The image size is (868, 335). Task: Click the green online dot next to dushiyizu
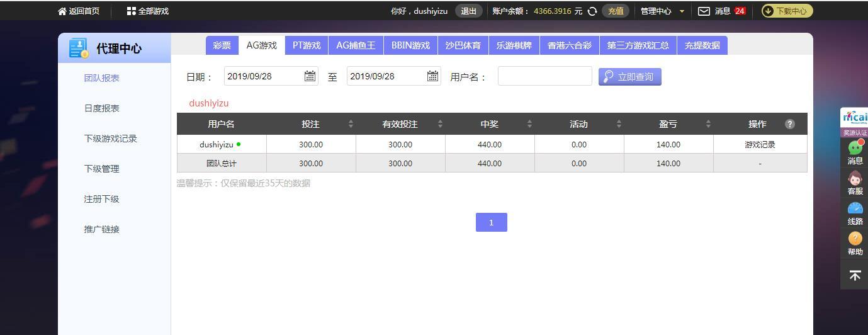pyautogui.click(x=239, y=144)
